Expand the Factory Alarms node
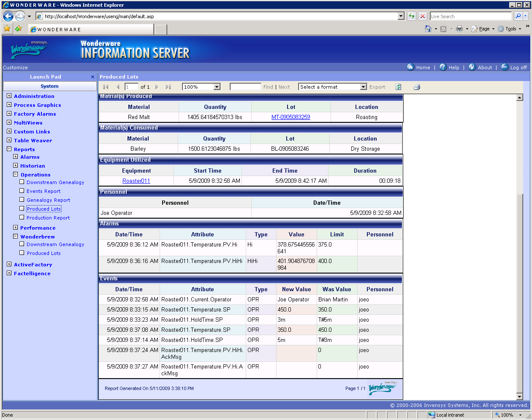The width and height of the screenshot is (532, 420). pyautogui.click(x=9, y=114)
